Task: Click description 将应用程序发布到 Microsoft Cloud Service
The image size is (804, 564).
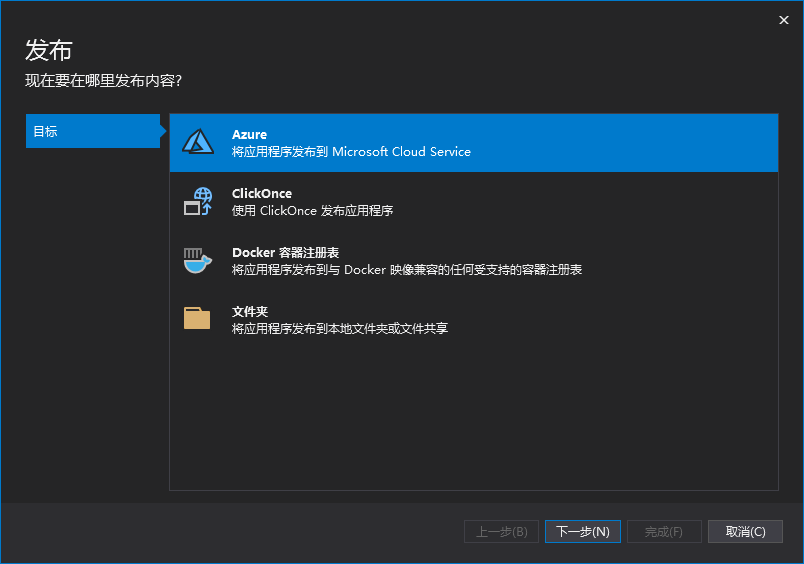Action: point(351,152)
